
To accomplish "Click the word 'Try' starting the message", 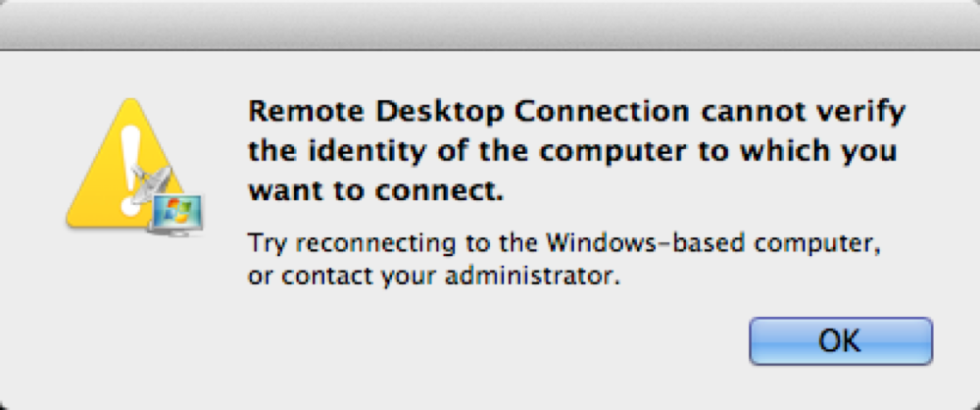I will [x=269, y=243].
